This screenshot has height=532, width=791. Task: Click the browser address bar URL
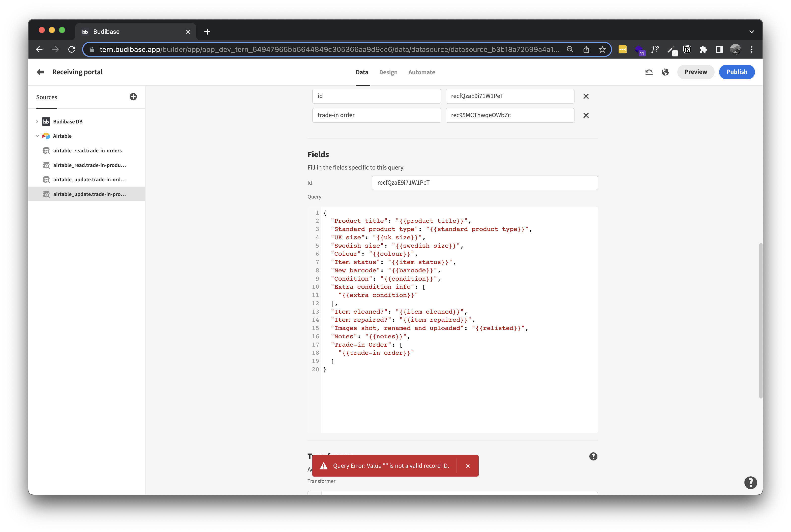pos(329,50)
